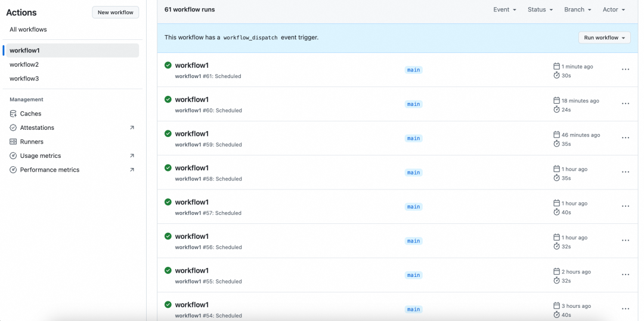Open the Branch filter dropdown
Screen dimensions: 644x321
pyautogui.click(x=577, y=10)
